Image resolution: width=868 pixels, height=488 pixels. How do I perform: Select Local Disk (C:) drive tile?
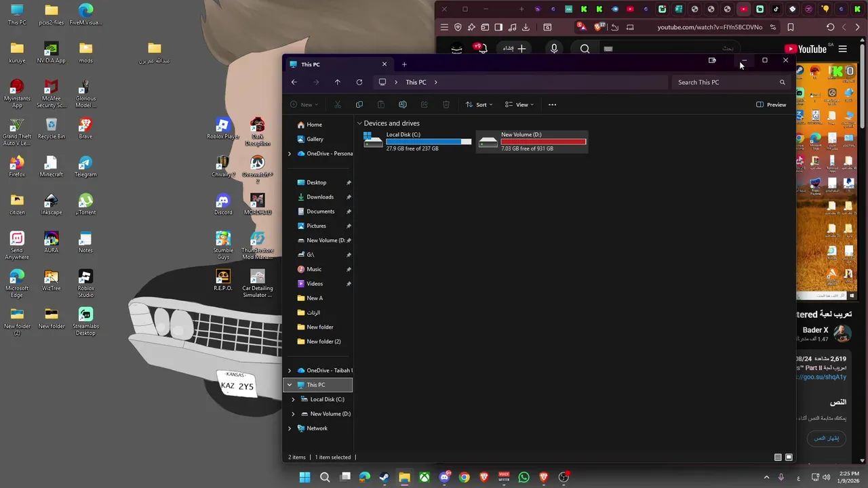point(417,141)
